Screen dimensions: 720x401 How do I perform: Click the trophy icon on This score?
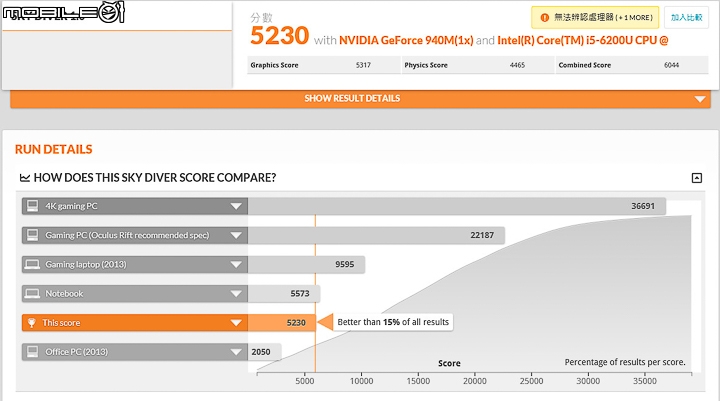pyautogui.click(x=32, y=323)
